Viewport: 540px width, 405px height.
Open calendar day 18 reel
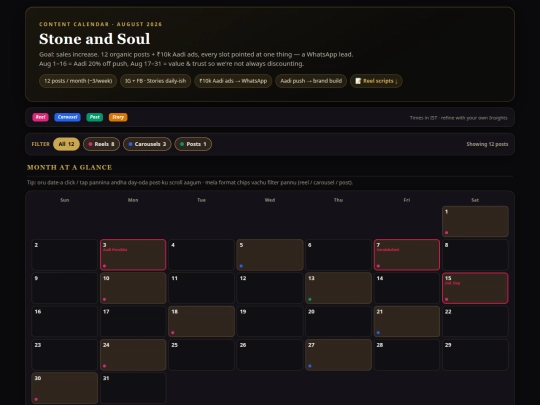click(x=201, y=321)
